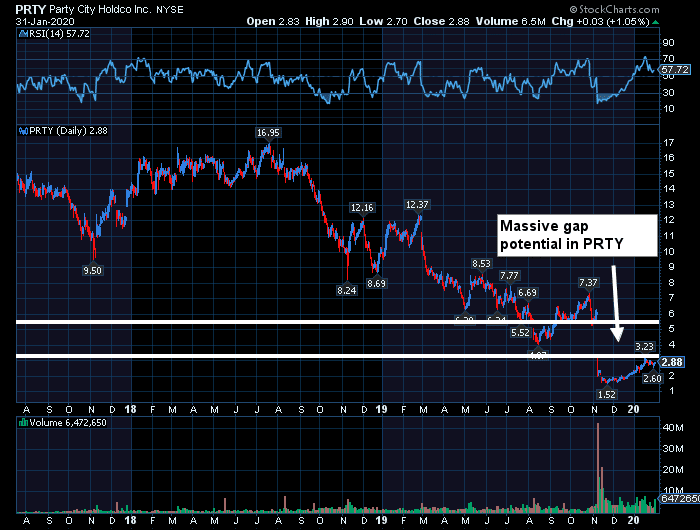The width and height of the screenshot is (700, 530).
Task: Click the 2.88 last-price tag on price axis
Action: [672, 362]
